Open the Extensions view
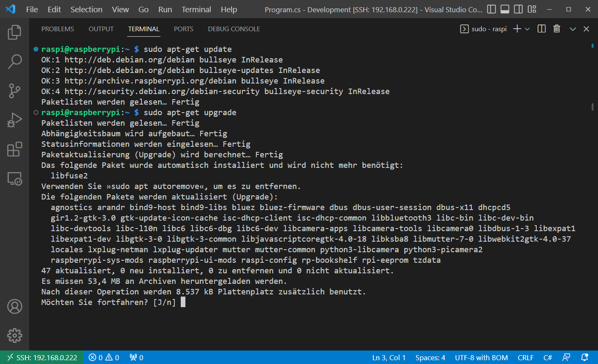The height and width of the screenshot is (364, 598). click(x=14, y=149)
